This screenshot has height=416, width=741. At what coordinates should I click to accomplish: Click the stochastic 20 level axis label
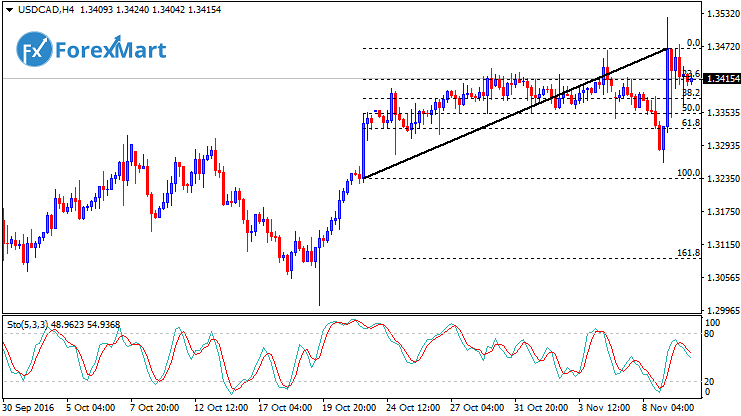pos(710,381)
